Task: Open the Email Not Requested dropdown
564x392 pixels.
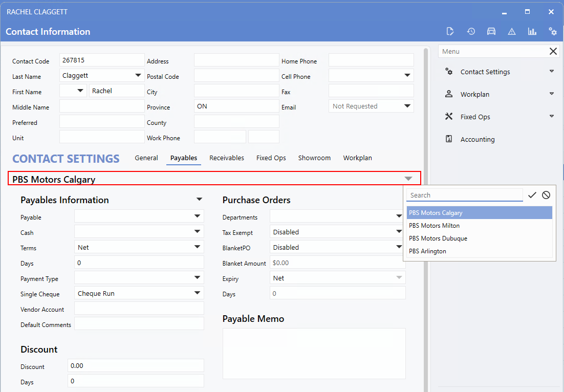Action: [407, 106]
